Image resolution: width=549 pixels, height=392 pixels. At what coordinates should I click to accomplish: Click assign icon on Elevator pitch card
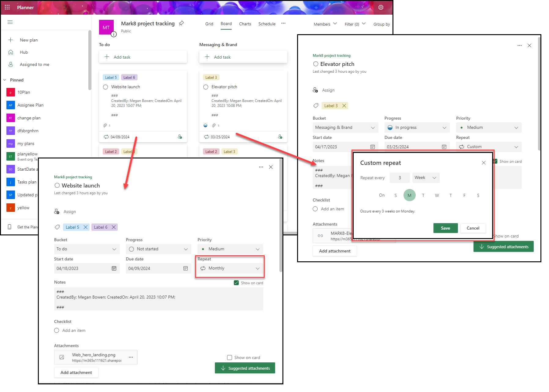tap(280, 137)
